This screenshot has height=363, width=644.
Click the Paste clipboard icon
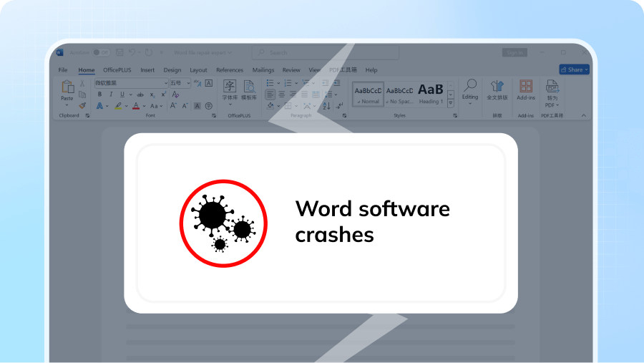pyautogui.click(x=67, y=87)
